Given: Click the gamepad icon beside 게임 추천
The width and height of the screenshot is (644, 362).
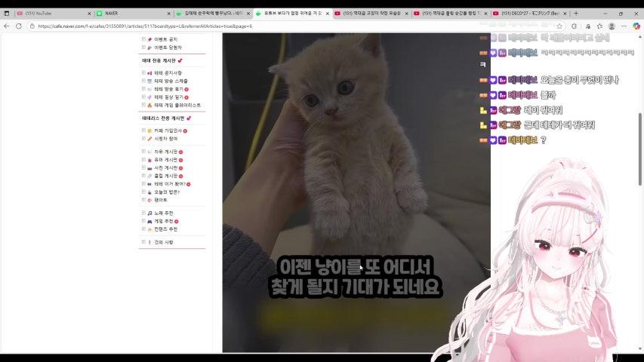Looking at the screenshot, I should click(149, 221).
